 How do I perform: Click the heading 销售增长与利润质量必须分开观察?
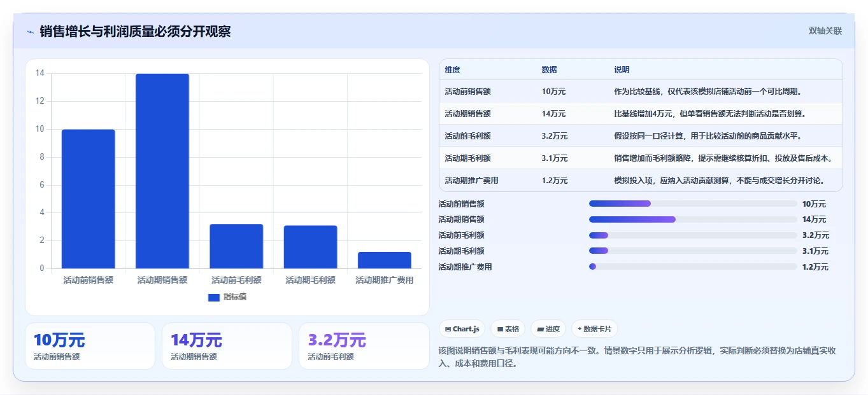[x=135, y=31]
